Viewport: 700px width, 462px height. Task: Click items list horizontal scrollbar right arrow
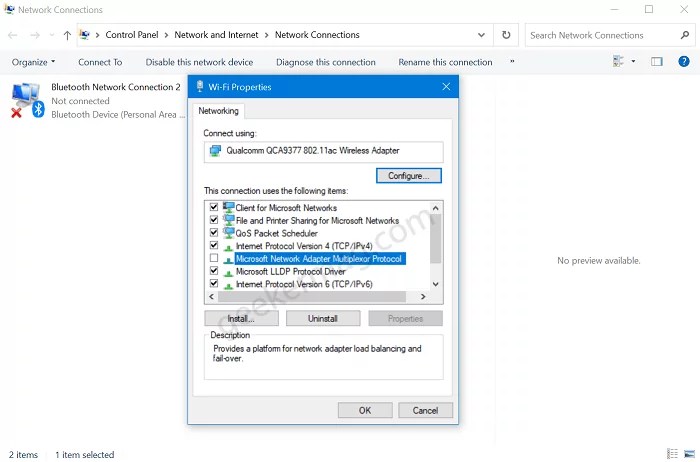coord(423,297)
